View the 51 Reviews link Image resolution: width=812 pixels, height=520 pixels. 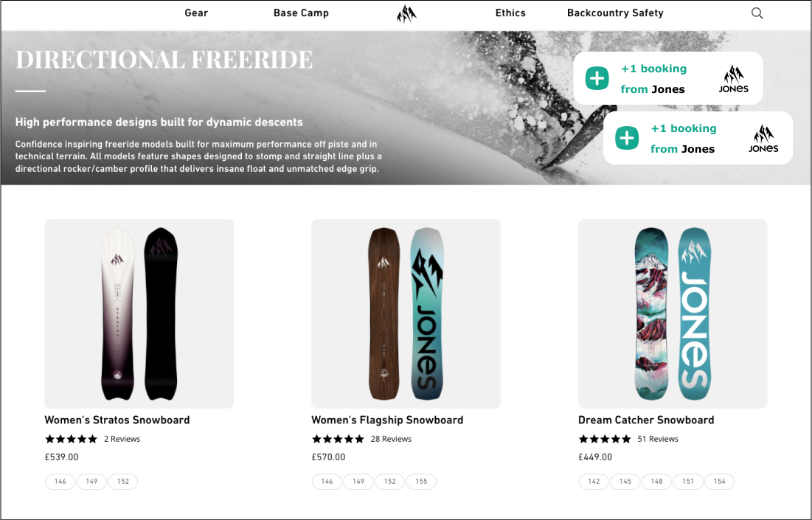[658, 439]
